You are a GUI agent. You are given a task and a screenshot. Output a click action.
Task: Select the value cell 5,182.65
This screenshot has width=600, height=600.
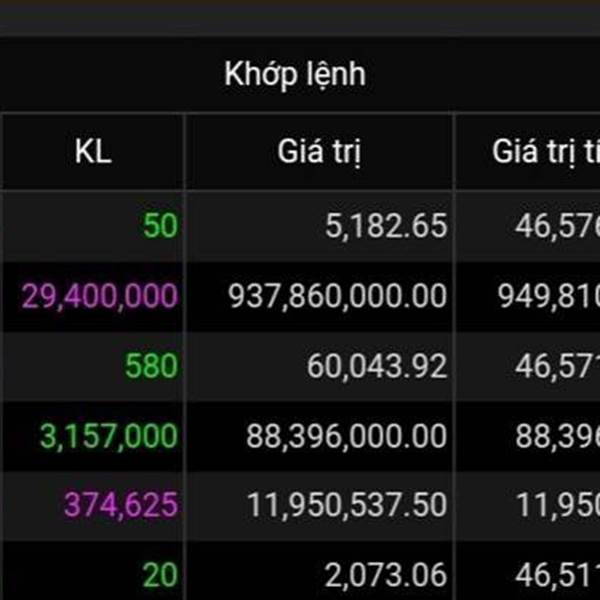coord(386,226)
